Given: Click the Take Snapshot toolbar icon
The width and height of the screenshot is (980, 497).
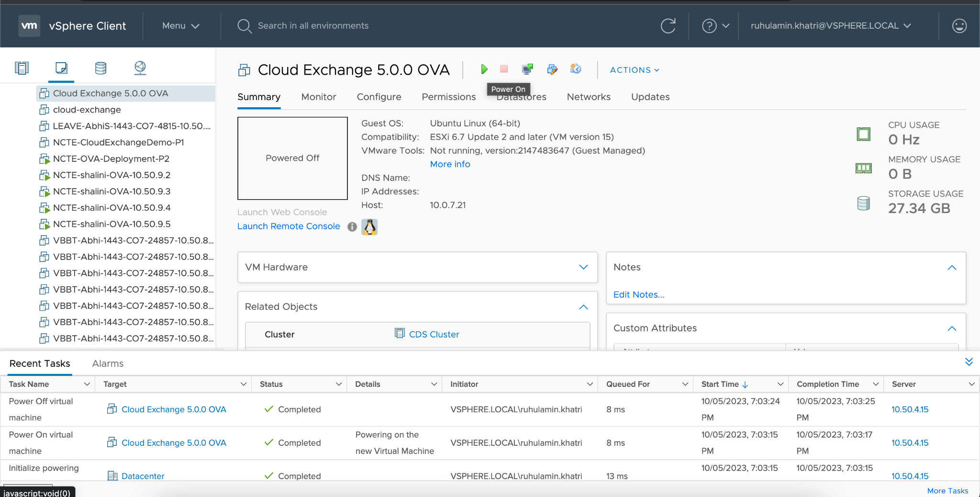Looking at the screenshot, I should pos(576,69).
